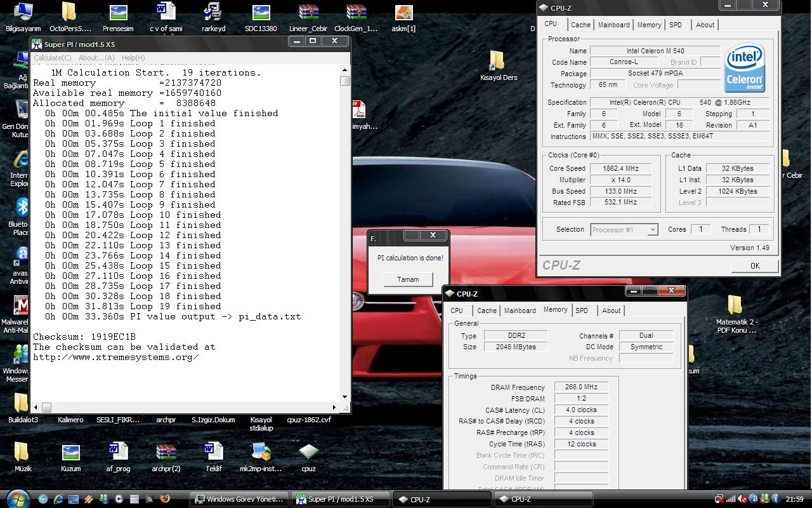
Task: Open the archpr(2) archive icon
Action: pyautogui.click(x=166, y=457)
